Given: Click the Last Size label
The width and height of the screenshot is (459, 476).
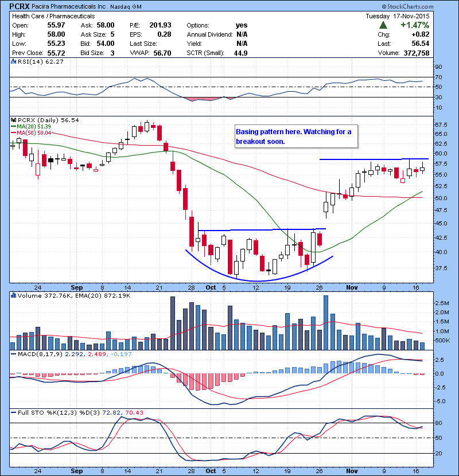Looking at the screenshot, I should 143,44.
